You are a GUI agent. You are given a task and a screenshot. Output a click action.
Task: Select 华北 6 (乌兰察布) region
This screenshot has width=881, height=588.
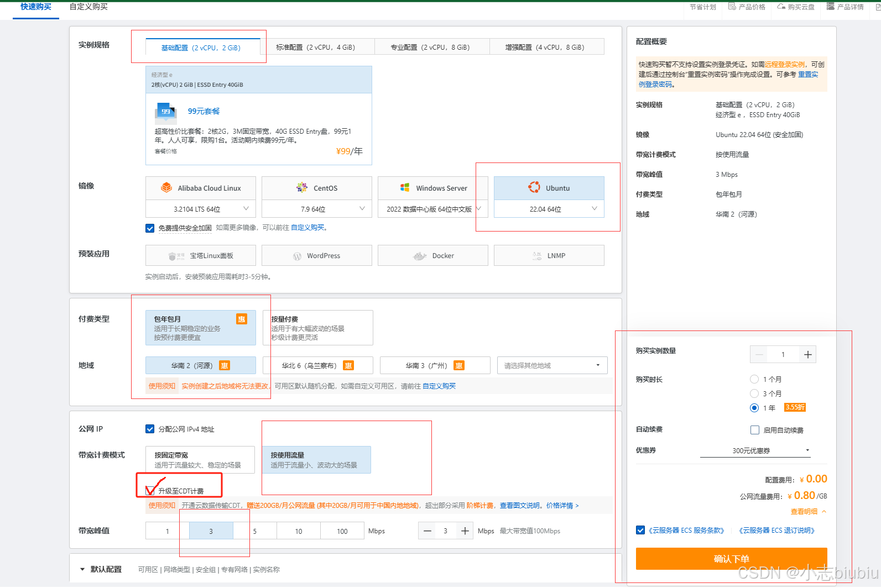[x=318, y=365]
